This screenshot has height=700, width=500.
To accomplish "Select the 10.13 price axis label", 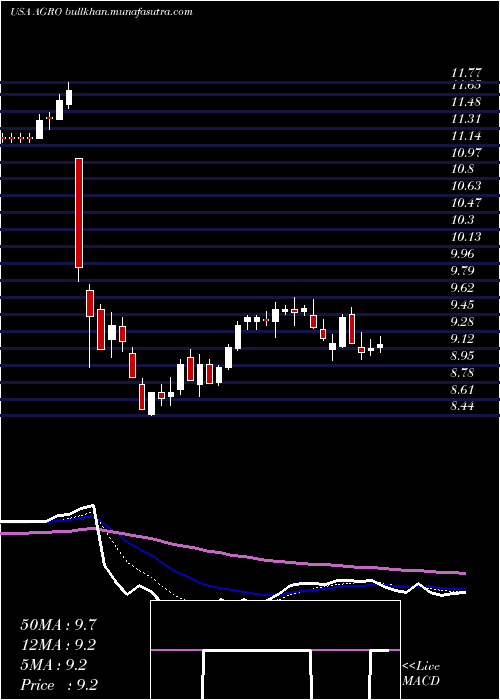I will pos(467,237).
